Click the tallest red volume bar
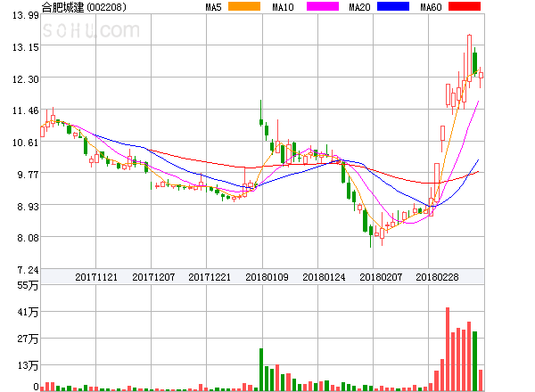This screenshot has height=392, width=535. [x=448, y=349]
